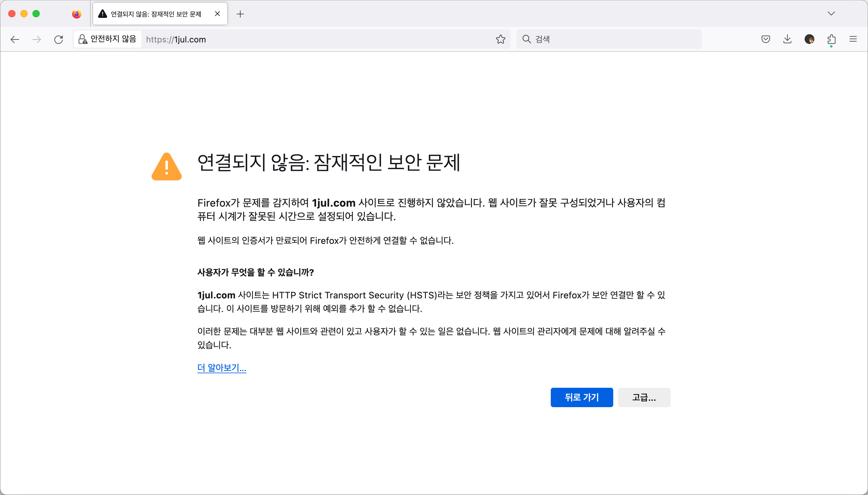
Task: Click the forward navigation arrow
Action: coord(36,39)
